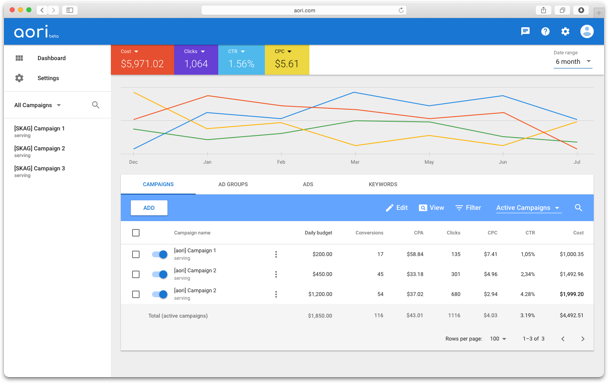Click the table search magnifier icon
Screen dimensions: 608x383
point(578,208)
